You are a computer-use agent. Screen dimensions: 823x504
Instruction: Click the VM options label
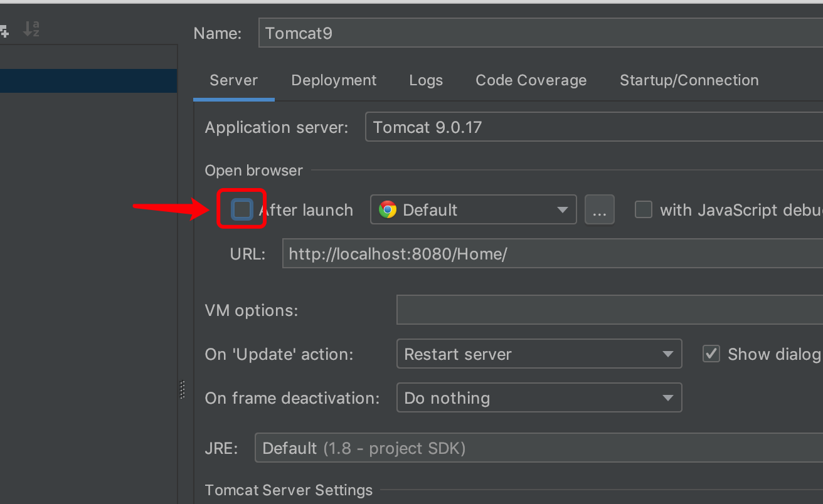pos(252,310)
